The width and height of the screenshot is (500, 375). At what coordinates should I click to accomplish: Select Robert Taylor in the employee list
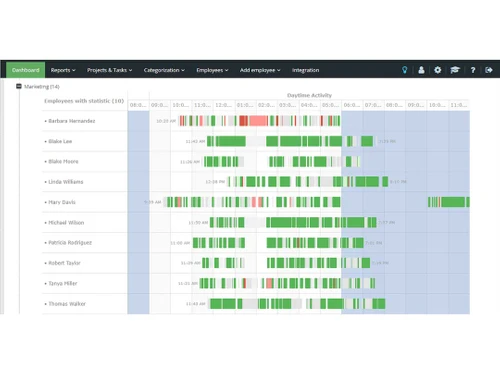pyautogui.click(x=64, y=263)
